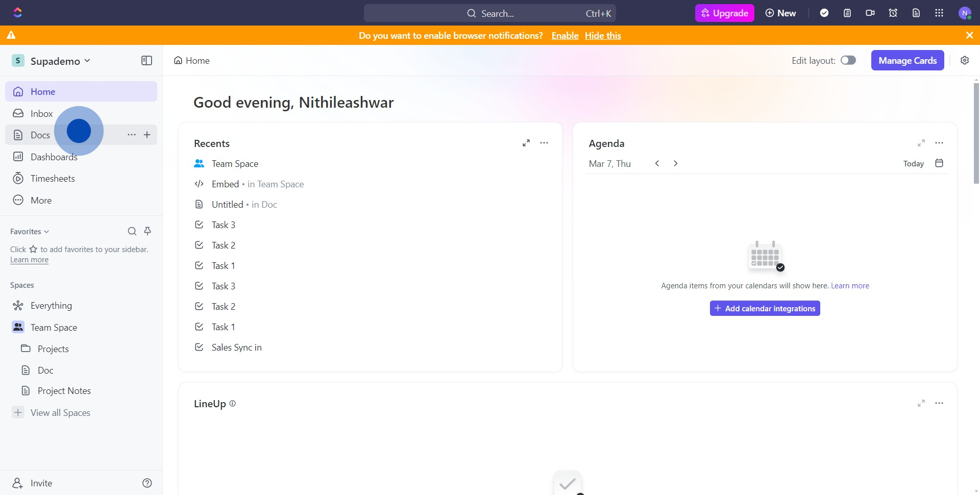
Task: Create new doc with plus icon
Action: pyautogui.click(x=147, y=135)
